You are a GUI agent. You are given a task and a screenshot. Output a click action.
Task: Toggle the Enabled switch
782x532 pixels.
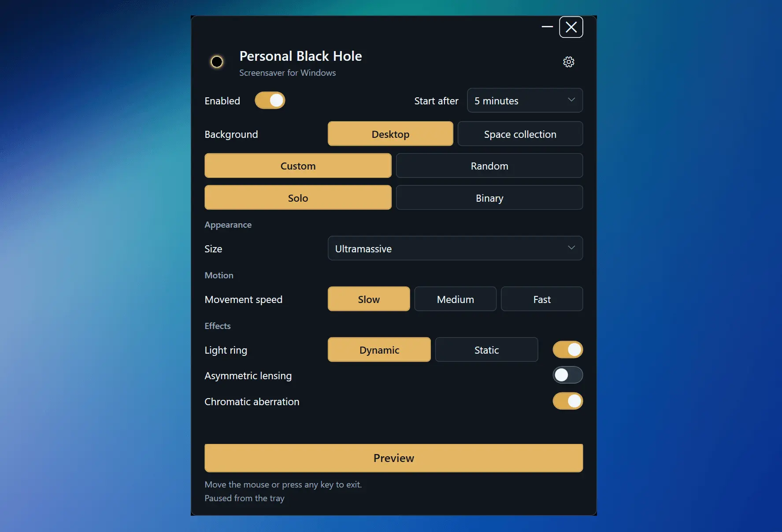click(x=270, y=100)
